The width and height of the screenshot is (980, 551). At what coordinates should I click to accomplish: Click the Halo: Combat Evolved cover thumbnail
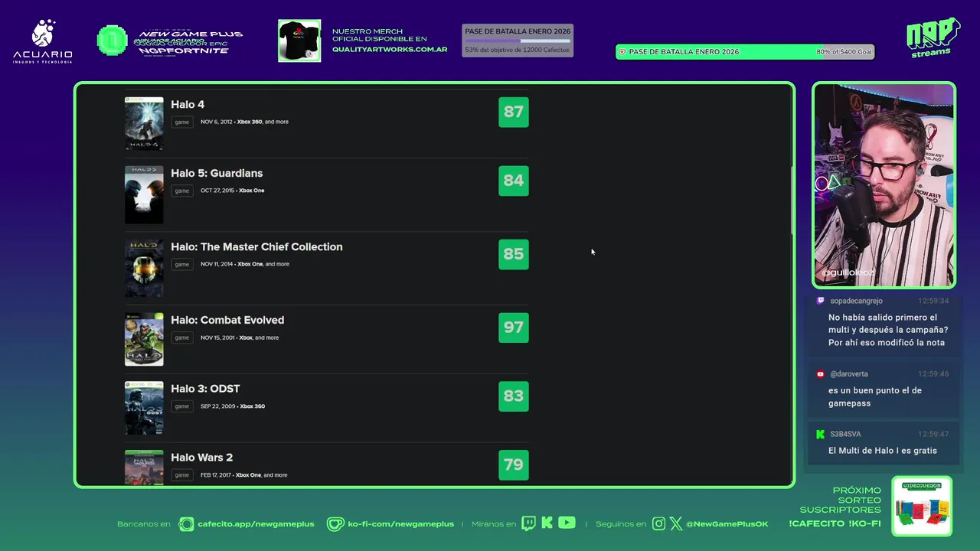[x=144, y=339]
